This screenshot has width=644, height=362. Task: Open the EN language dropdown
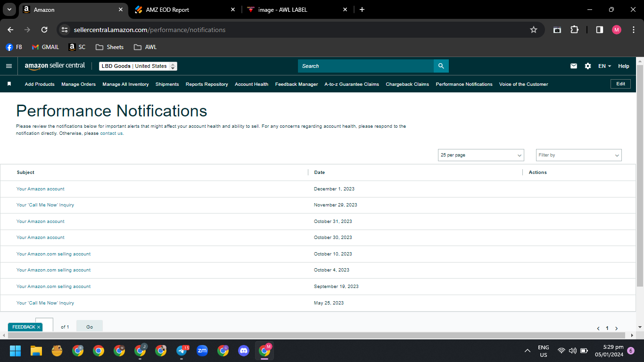tap(605, 66)
